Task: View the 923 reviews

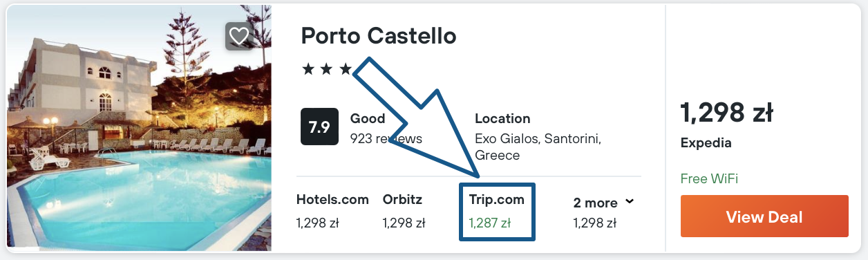Action: [386, 138]
